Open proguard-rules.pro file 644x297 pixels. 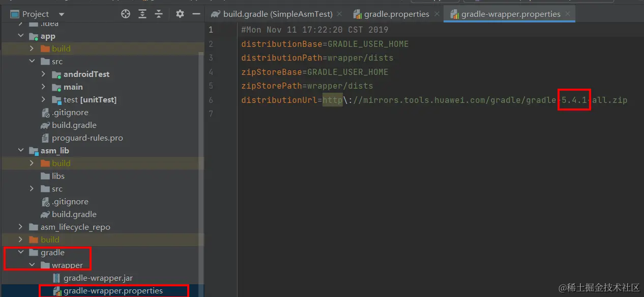pos(87,138)
